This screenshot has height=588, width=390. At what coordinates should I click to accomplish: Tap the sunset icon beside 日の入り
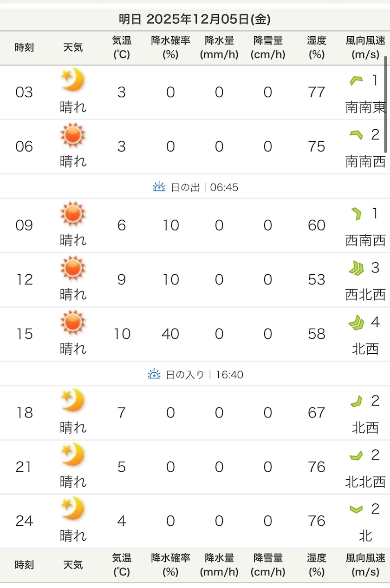pyautogui.click(x=154, y=374)
